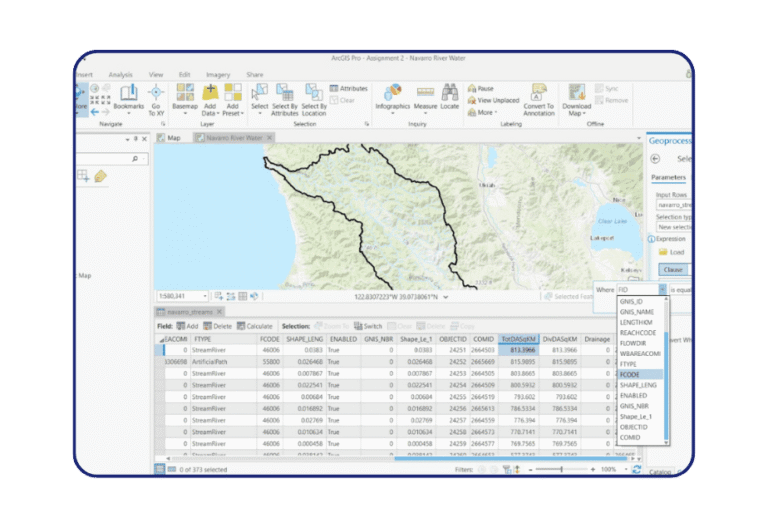Image resolution: width=768 pixels, height=528 pixels.
Task: Click the TotDASqKM column header
Action: click(x=519, y=339)
